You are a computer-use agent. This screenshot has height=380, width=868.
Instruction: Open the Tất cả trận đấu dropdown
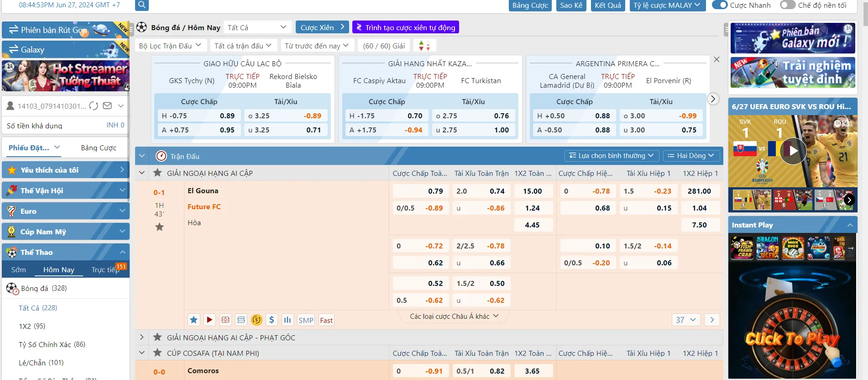tap(243, 46)
